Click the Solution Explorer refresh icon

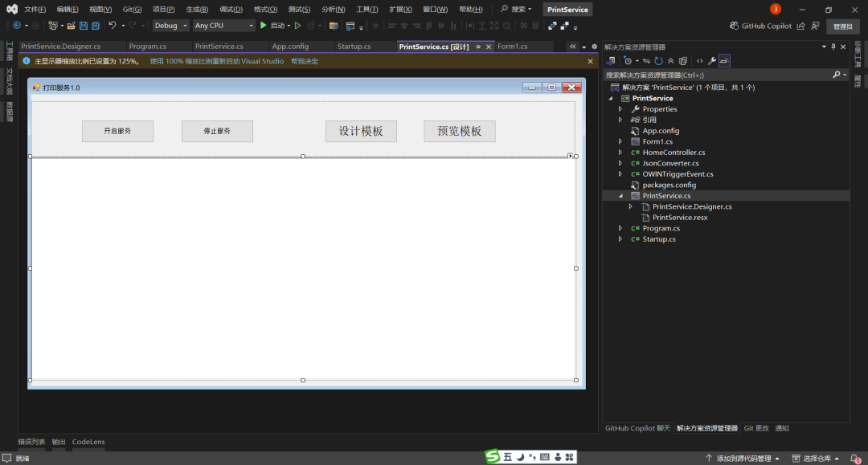tap(658, 61)
